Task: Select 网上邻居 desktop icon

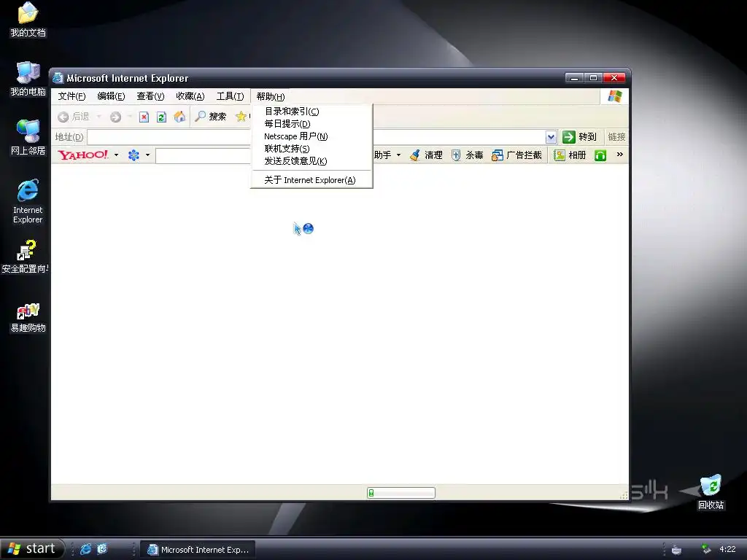Action: tap(28, 138)
